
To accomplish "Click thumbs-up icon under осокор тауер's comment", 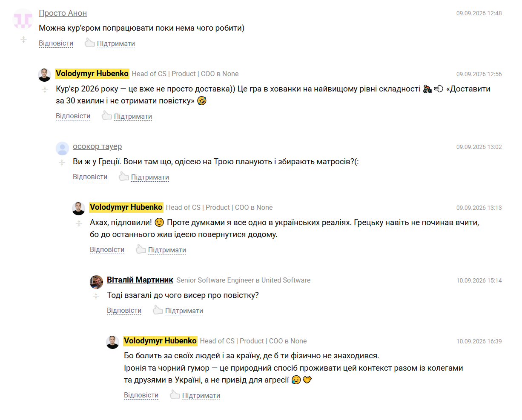I will (x=124, y=176).
